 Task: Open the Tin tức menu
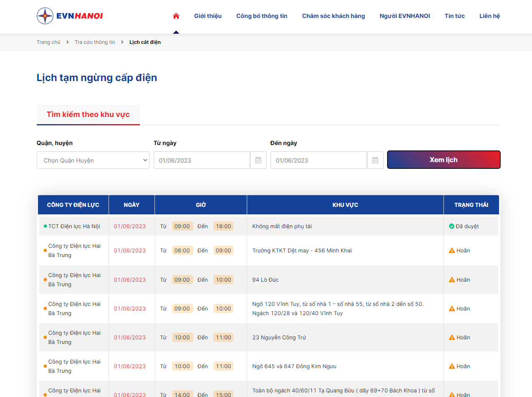[x=455, y=16]
